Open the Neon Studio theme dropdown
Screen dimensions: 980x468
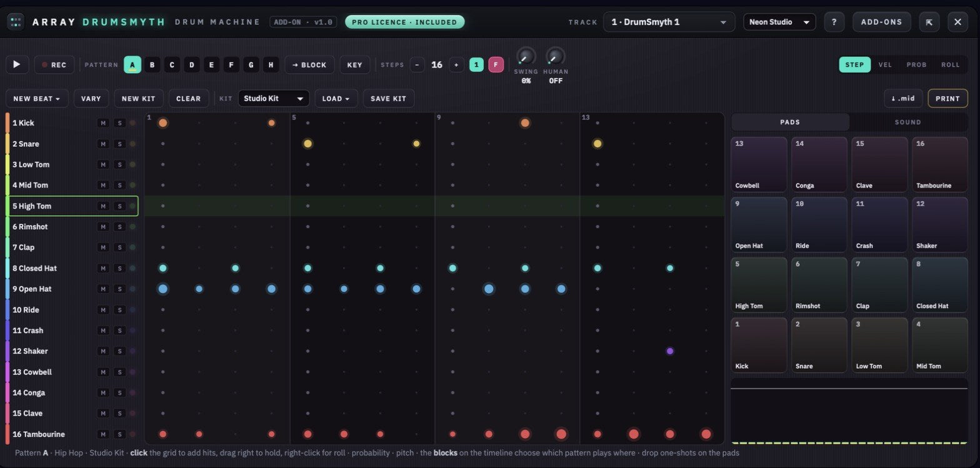pyautogui.click(x=779, y=22)
